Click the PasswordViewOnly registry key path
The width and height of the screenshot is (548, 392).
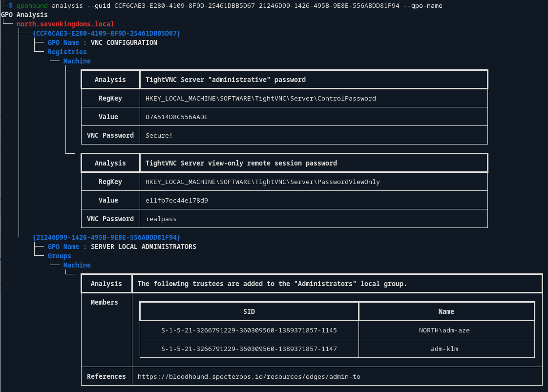pyautogui.click(x=262, y=182)
